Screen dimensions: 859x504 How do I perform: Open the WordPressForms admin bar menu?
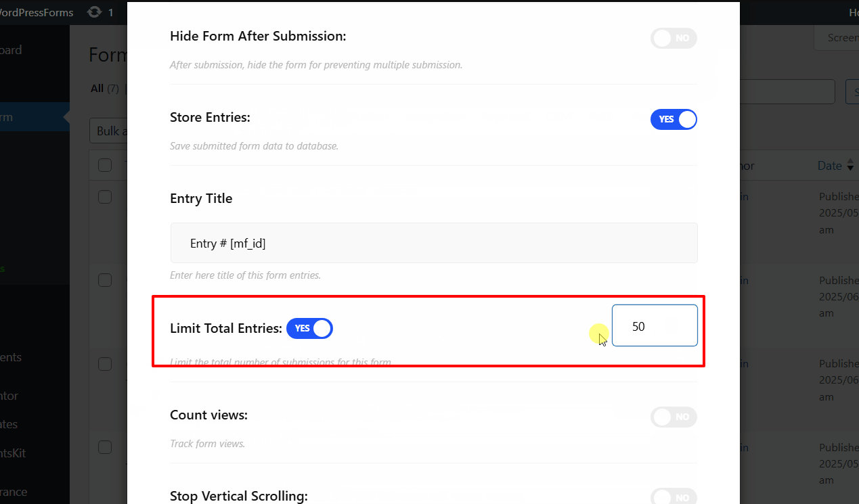point(37,12)
